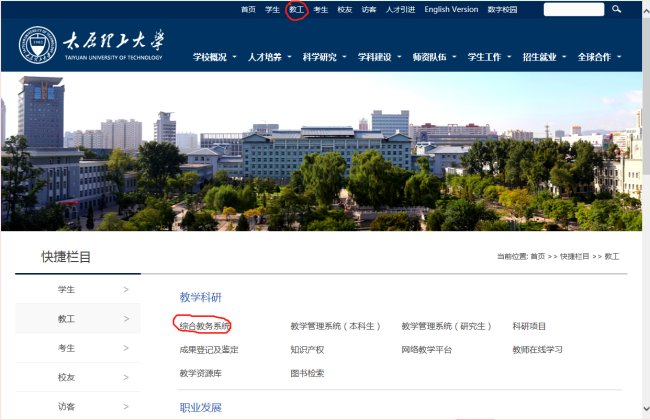This screenshot has width=650, height=420.
Task: Click the university emblem logo
Action: [x=37, y=45]
